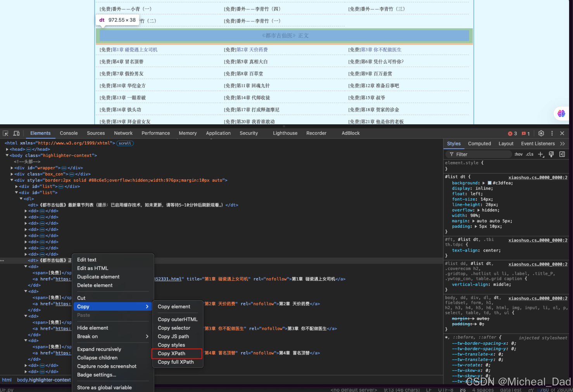Expand collapsed head element ellipsis
This screenshot has width=573, height=392.
(x=29, y=150)
